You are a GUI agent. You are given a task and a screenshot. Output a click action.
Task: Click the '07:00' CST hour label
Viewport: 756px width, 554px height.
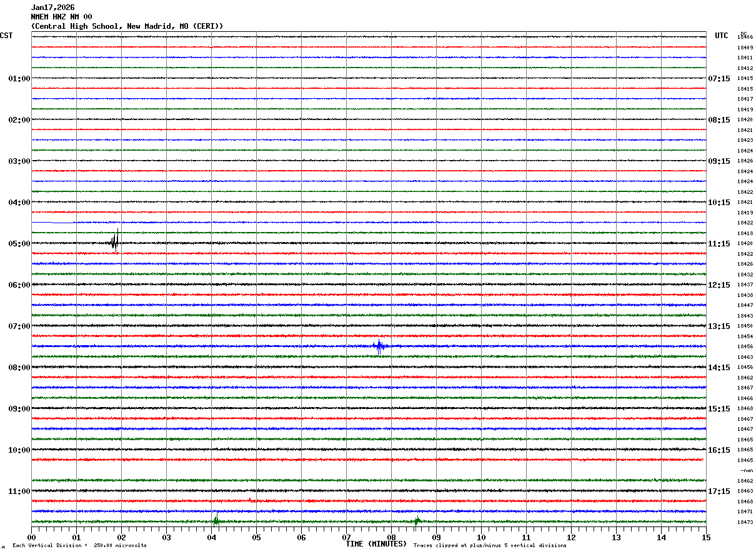click(x=19, y=326)
